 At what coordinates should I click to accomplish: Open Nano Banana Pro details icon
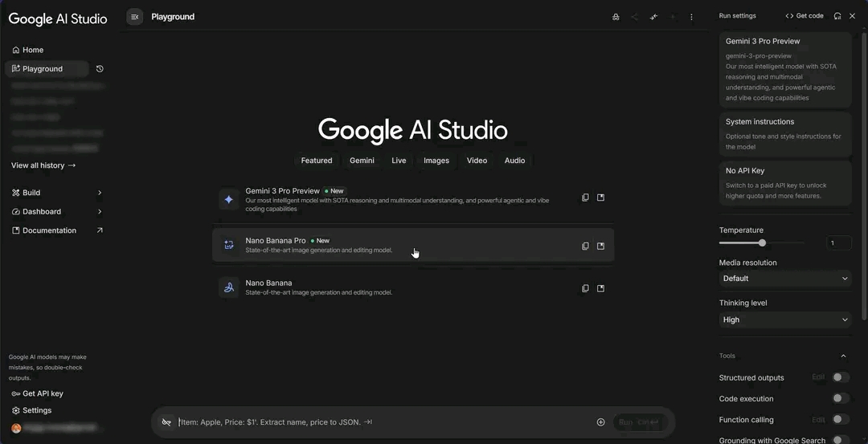pyautogui.click(x=600, y=246)
